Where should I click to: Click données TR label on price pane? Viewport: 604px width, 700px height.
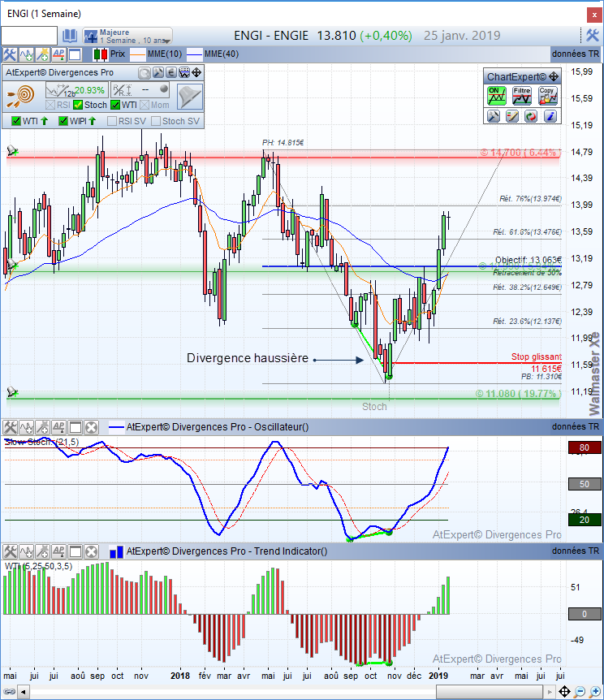click(x=576, y=54)
